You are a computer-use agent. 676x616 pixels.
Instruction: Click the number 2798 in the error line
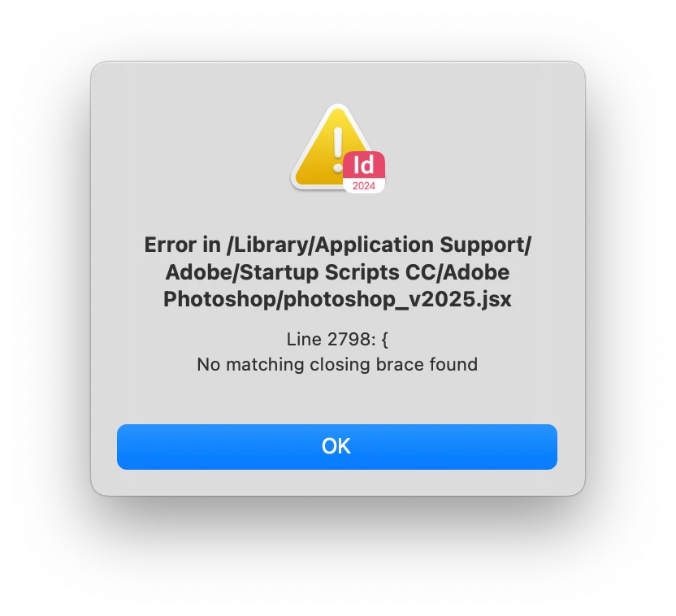pos(347,340)
